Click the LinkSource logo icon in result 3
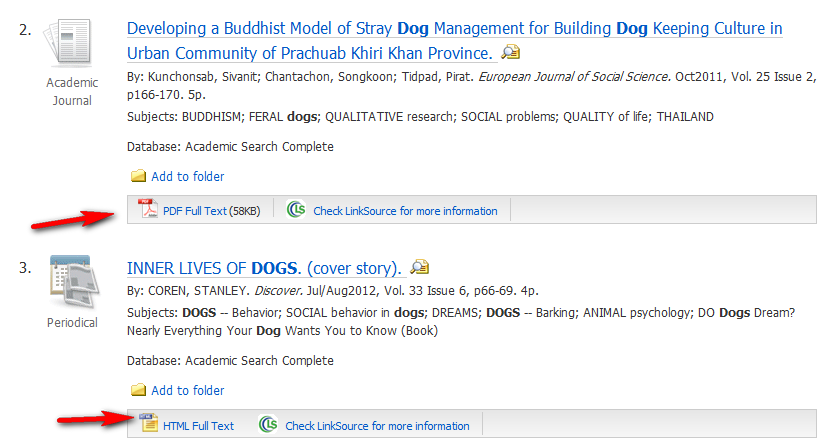 tap(268, 424)
